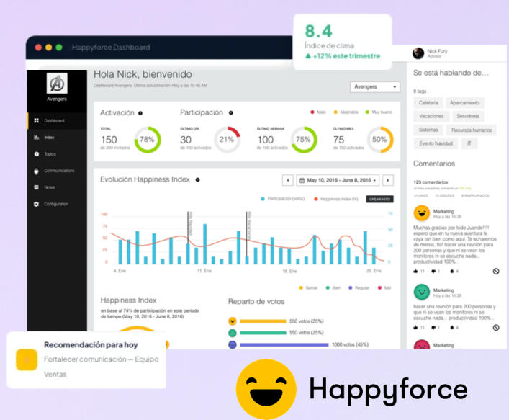The image size is (509, 420).
Task: Click the info icon beside Participación
Action: (x=230, y=113)
